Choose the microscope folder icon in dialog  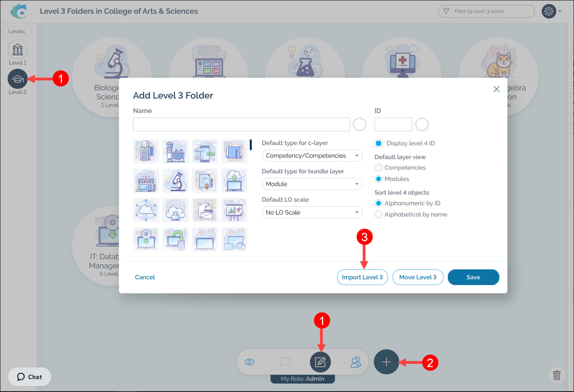(x=176, y=181)
